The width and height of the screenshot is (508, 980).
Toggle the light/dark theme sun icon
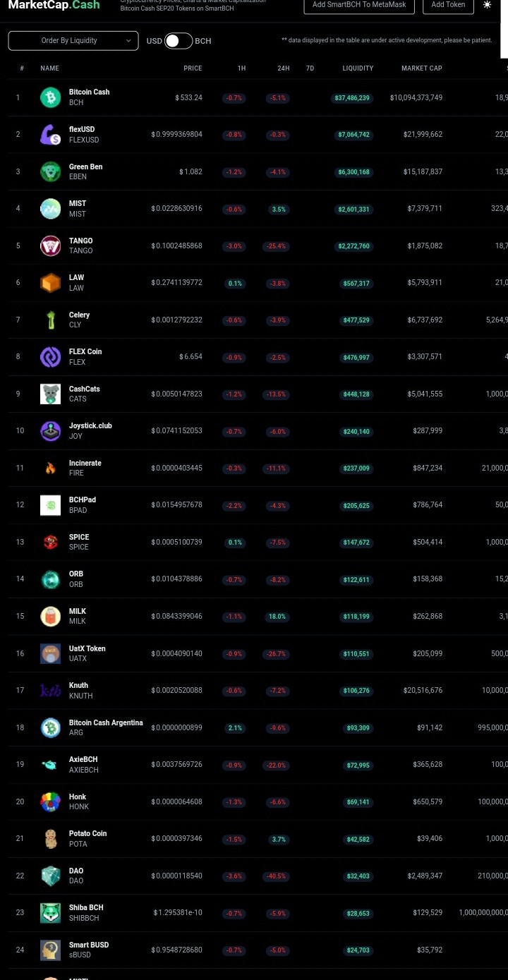pos(487,4)
